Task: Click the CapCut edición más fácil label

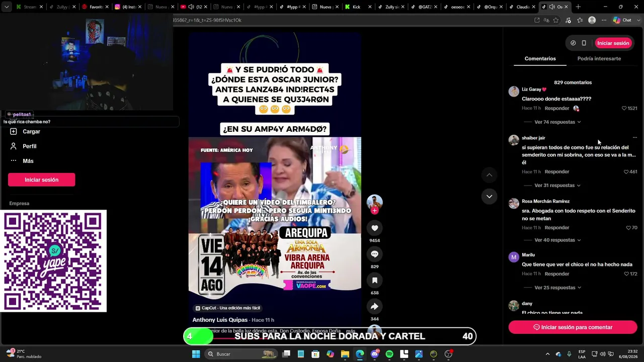Action: point(228,308)
